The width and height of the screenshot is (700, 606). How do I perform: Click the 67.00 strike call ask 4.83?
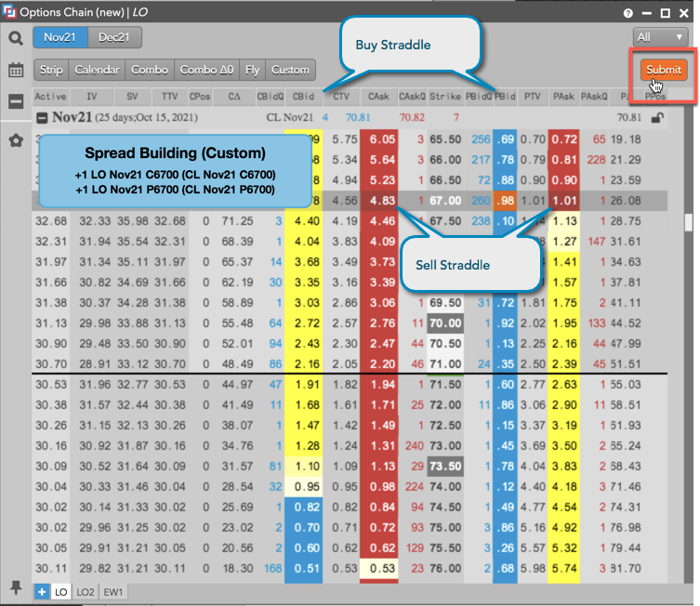point(378,201)
